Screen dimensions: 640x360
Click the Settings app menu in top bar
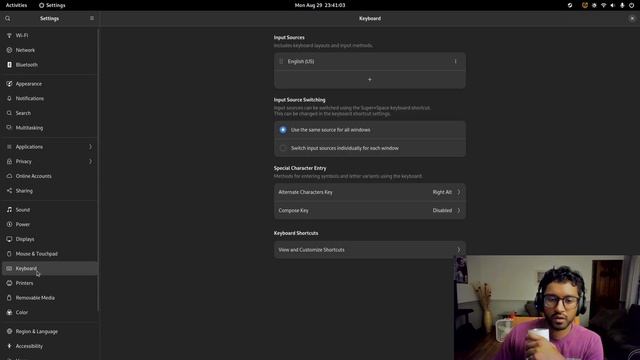coord(52,5)
